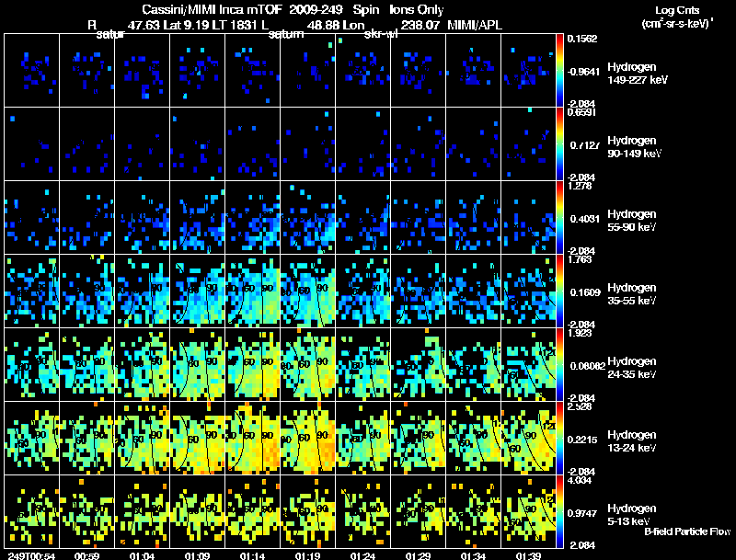Open the 24-35 keV image panel at 01:09
Image resolution: width=736 pixels, height=560 pixels.
[x=198, y=365]
